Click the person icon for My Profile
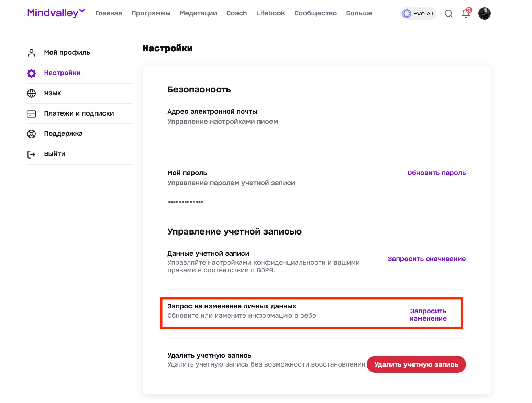The height and width of the screenshot is (403, 532). (x=31, y=53)
